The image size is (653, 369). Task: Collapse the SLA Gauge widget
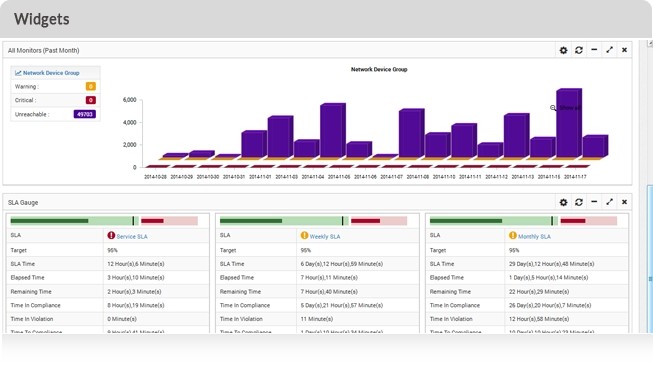click(x=594, y=202)
